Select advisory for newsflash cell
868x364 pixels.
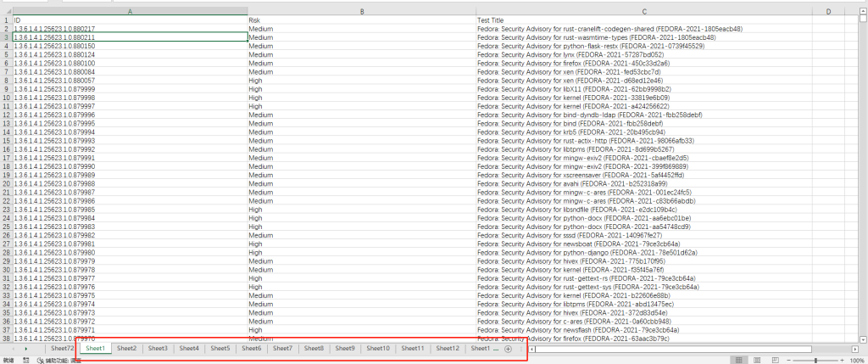[x=644, y=330]
